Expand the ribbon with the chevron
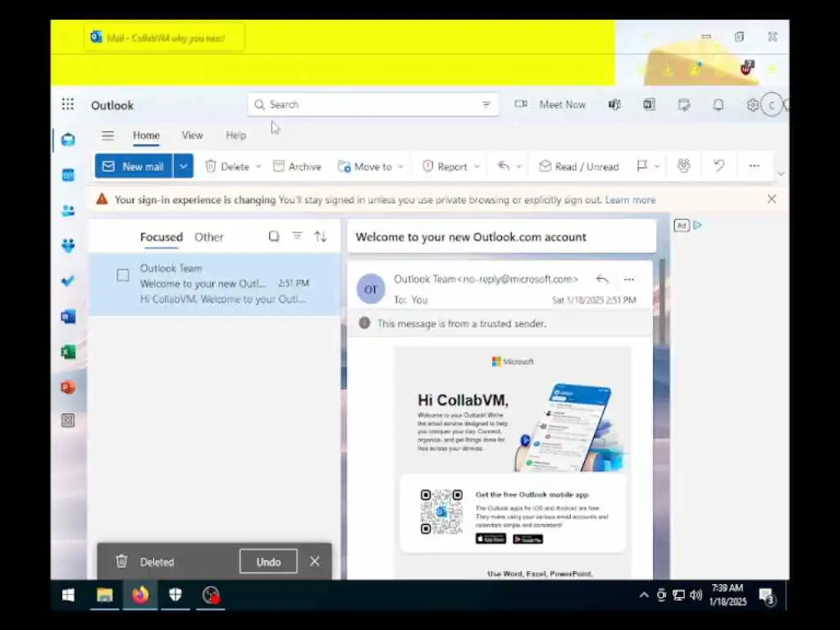Image resolution: width=840 pixels, height=630 pixels. (x=781, y=174)
